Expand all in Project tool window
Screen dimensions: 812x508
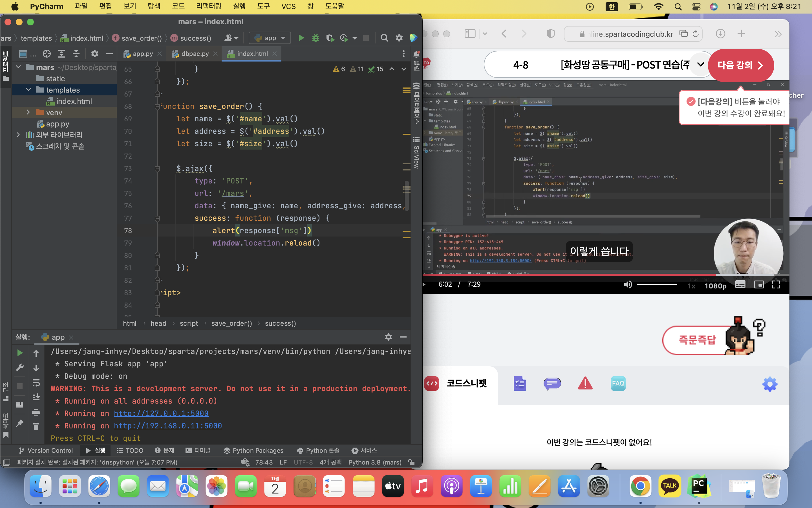[x=61, y=54]
